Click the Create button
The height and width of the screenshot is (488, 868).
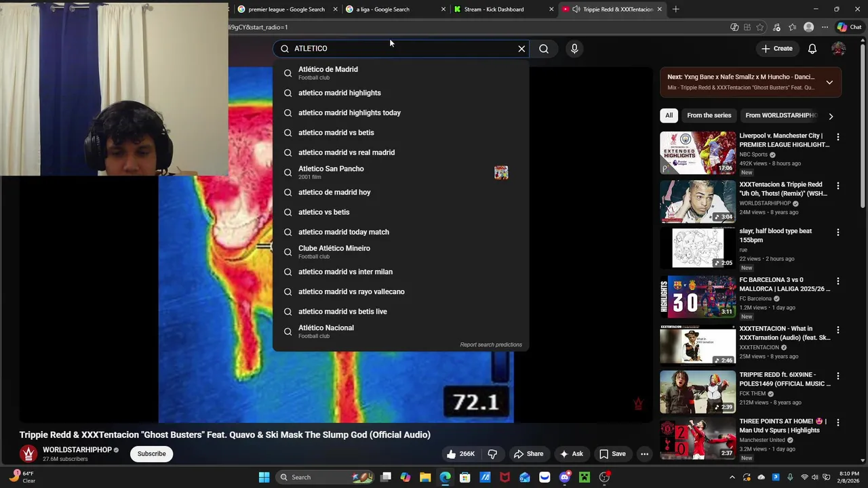[776, 49]
